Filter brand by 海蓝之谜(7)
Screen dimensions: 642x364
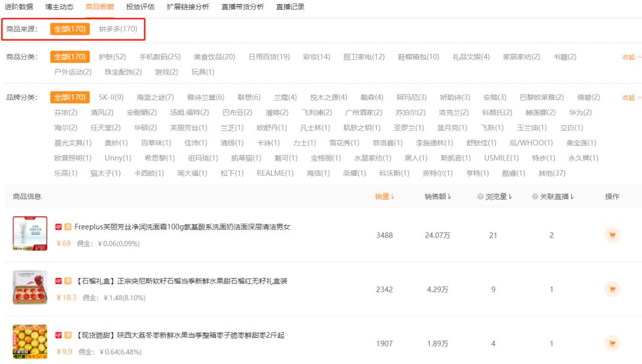[x=155, y=97]
